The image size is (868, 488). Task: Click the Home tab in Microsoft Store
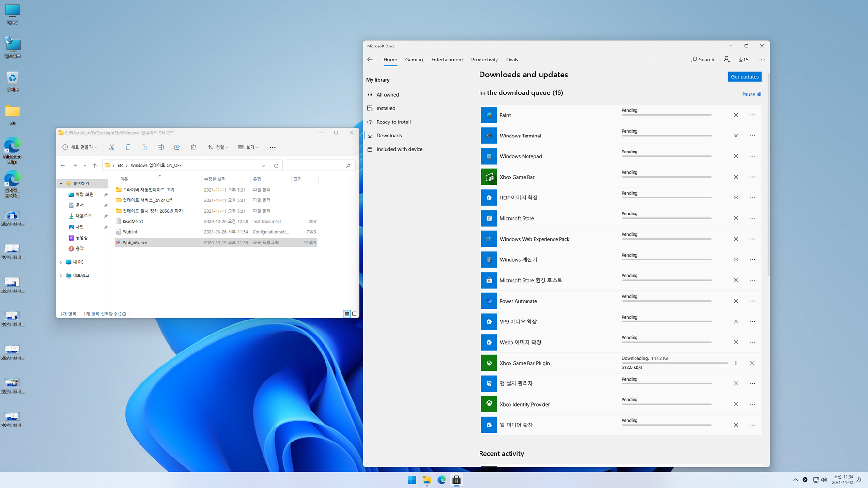[390, 60]
